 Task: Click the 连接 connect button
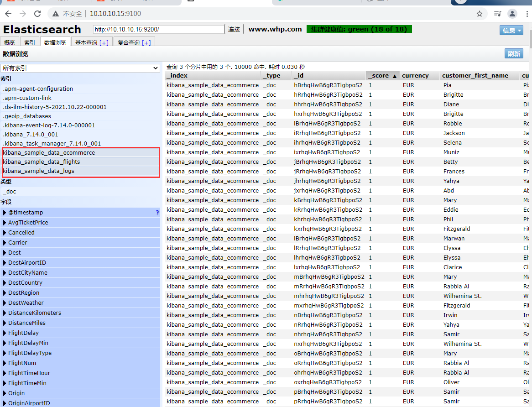click(x=234, y=29)
